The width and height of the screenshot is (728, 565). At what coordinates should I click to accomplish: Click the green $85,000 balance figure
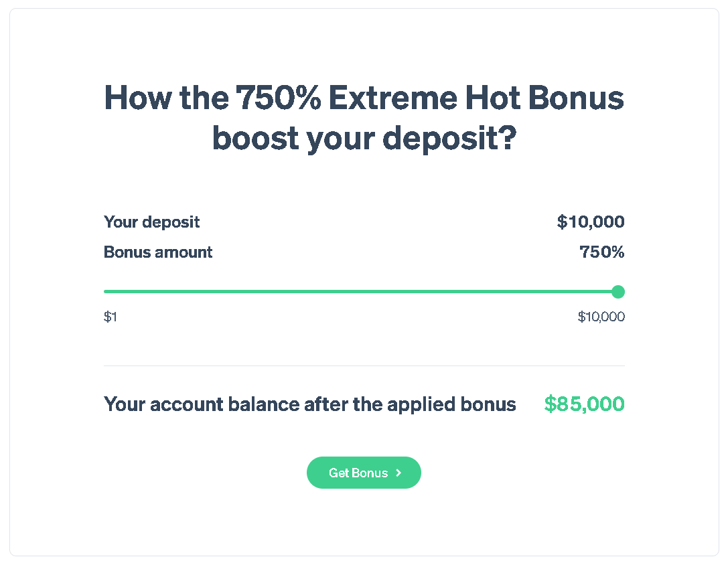click(x=584, y=404)
